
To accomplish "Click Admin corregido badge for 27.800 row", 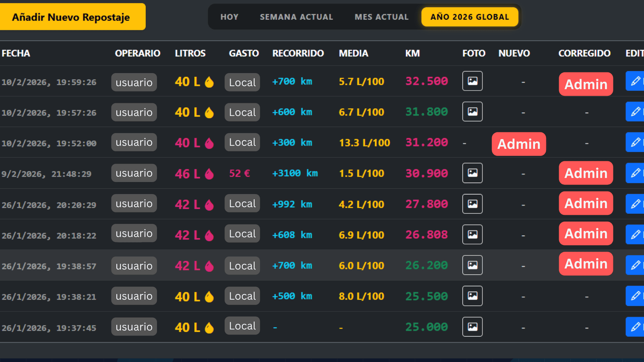I will coord(586,203).
